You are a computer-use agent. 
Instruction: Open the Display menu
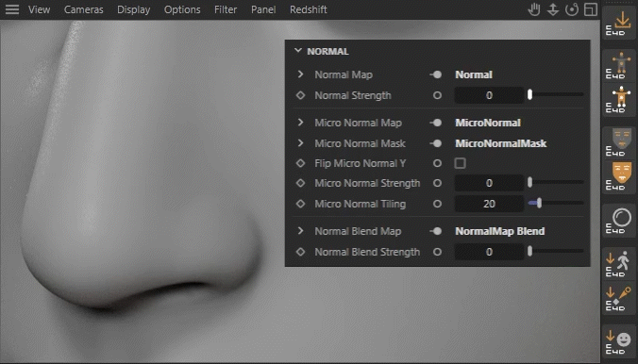pos(133,9)
